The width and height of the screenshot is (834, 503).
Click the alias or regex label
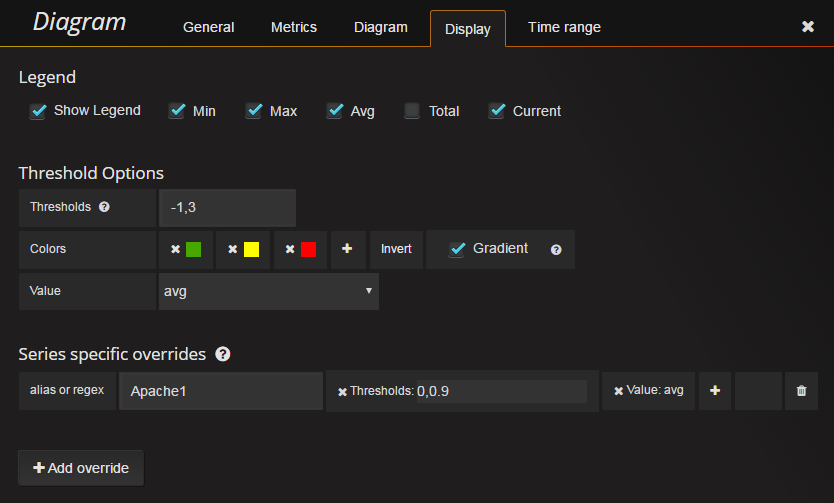(67, 390)
